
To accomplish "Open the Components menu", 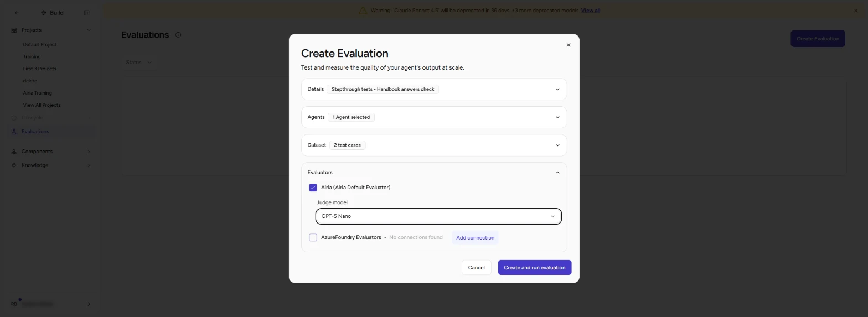I will 51,152.
